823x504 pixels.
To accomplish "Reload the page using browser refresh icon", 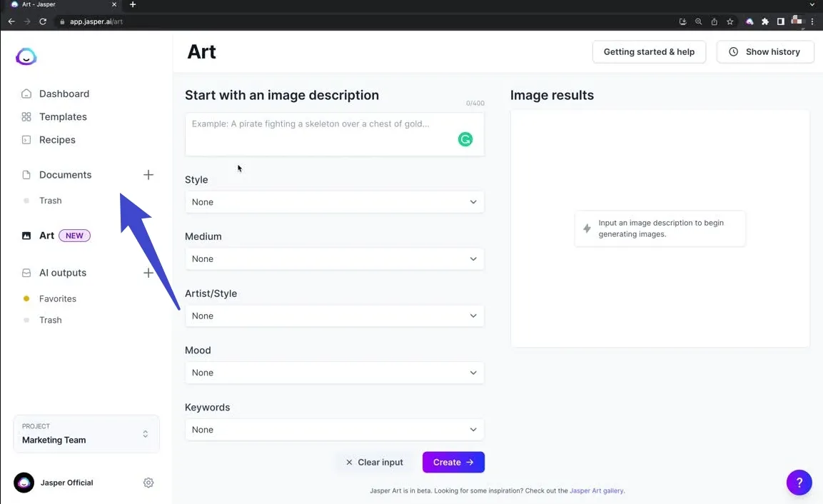I will (43, 21).
